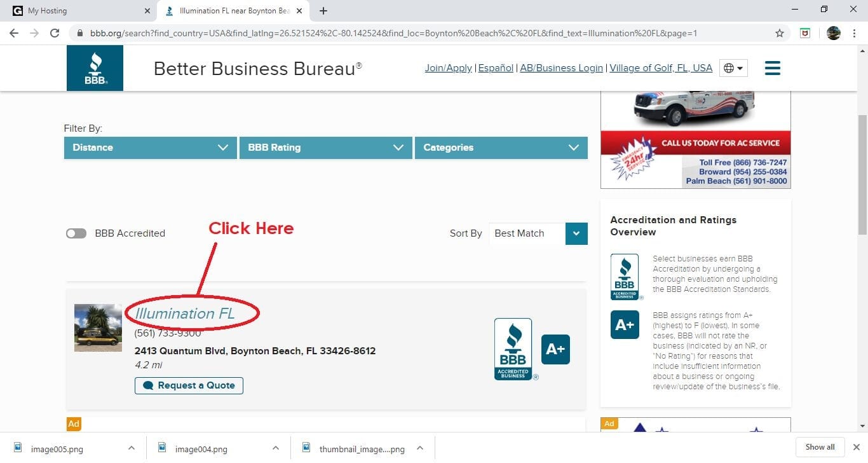The height and width of the screenshot is (463, 868).
Task: Open thumbnail_image download options arrow
Action: tap(420, 448)
